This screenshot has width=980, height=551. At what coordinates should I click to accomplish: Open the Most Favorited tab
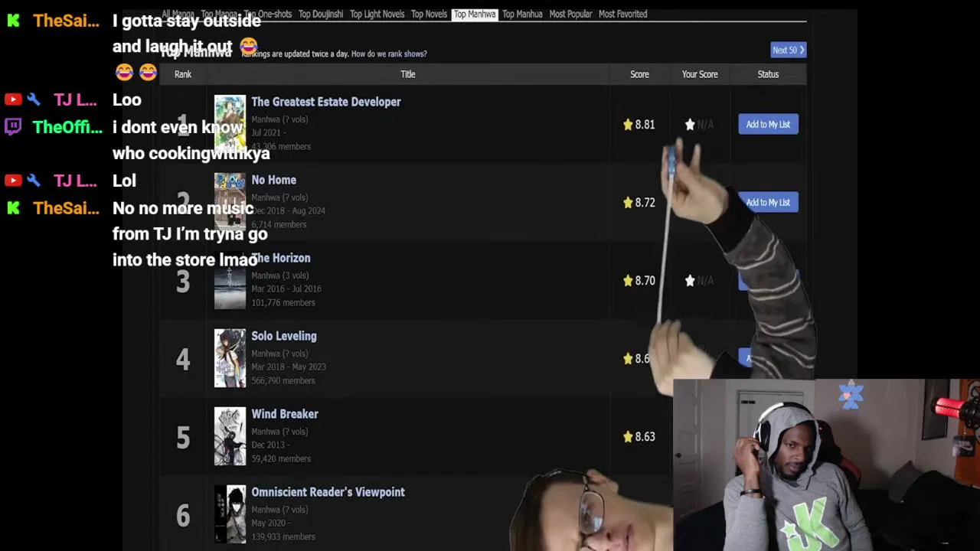[622, 14]
